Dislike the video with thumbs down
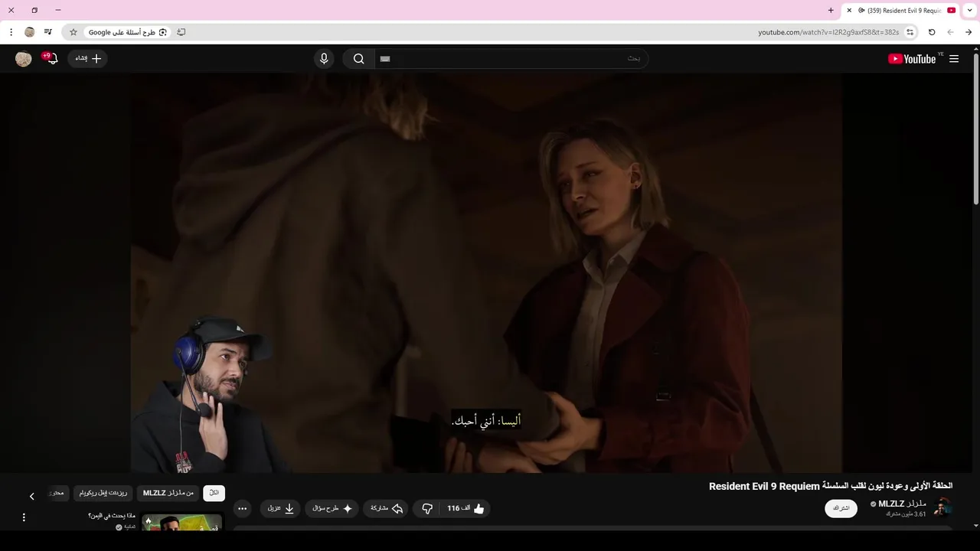980x551 pixels. 427,508
